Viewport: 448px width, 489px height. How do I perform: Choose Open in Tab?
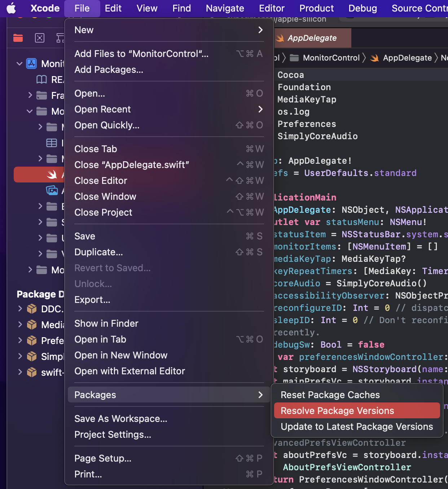[169, 339]
